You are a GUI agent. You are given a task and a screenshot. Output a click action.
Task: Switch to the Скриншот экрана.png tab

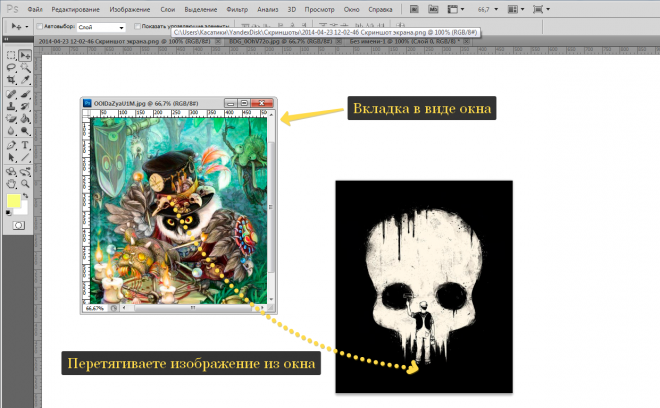(x=126, y=42)
